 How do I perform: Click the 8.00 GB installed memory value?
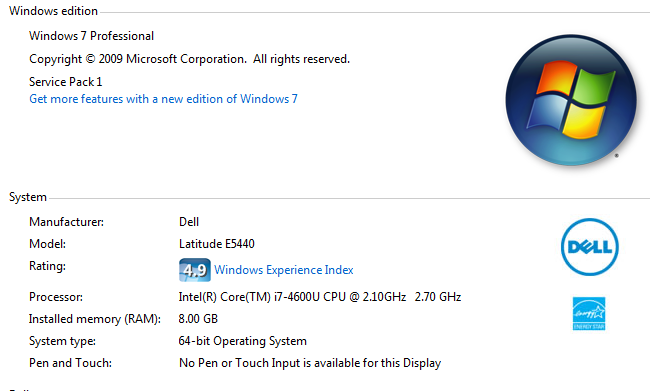(198, 319)
